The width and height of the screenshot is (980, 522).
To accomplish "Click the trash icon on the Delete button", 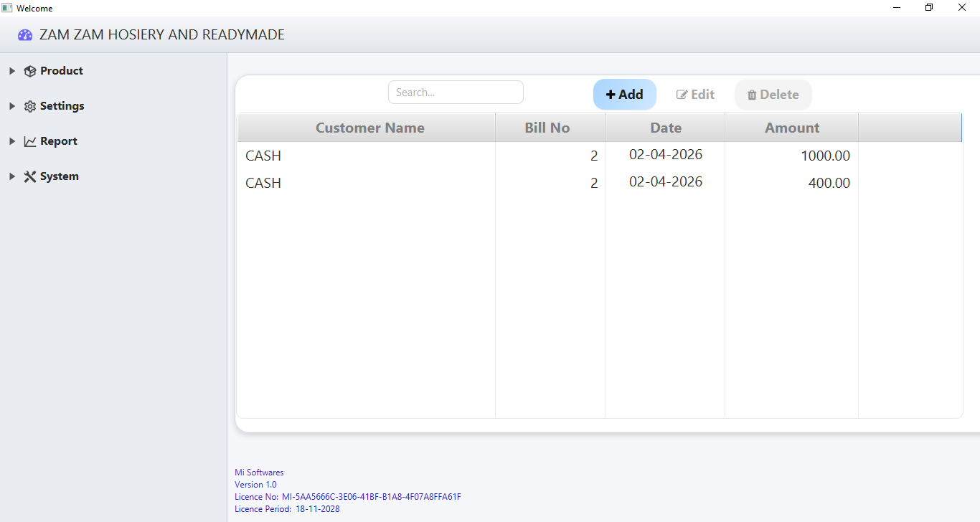I will (x=752, y=94).
